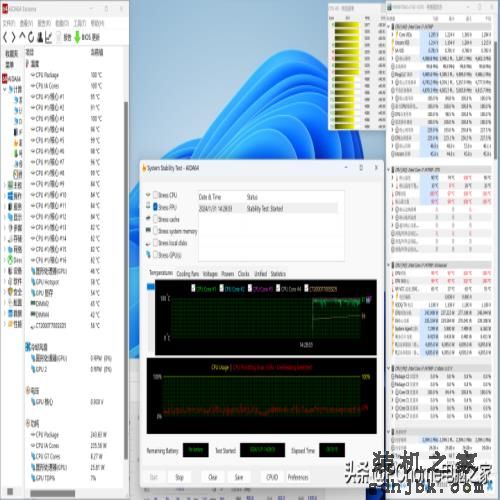Select the 'Stability Test Started' log row

click(268, 209)
